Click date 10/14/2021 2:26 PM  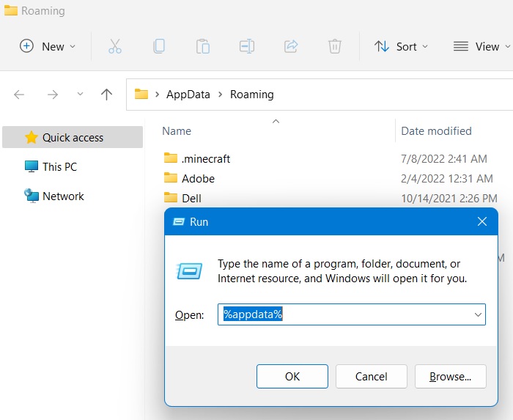(449, 198)
